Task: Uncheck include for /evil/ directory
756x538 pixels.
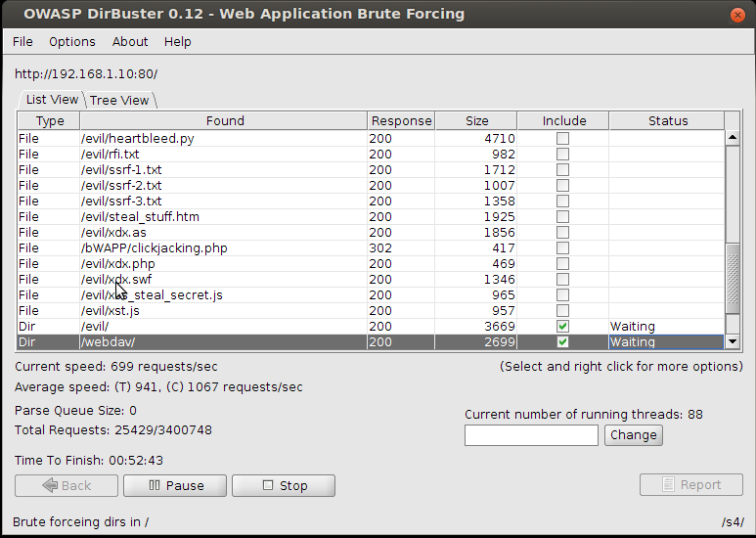Action: pyautogui.click(x=562, y=327)
